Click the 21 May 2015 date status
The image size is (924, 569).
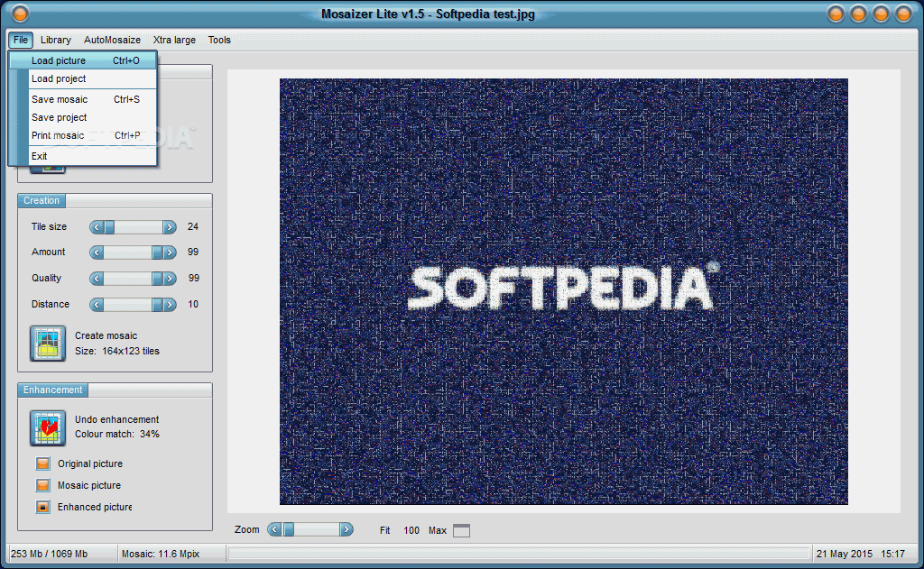pos(844,554)
